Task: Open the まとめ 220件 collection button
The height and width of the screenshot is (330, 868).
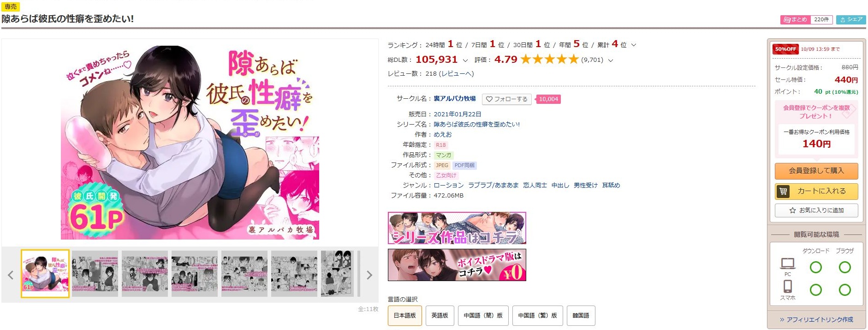Action: pos(806,20)
